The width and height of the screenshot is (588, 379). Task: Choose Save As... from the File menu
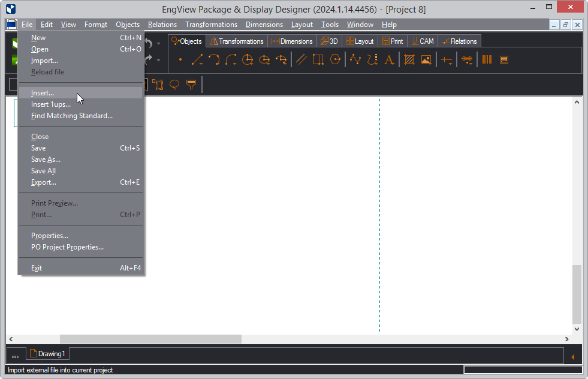click(81, 160)
